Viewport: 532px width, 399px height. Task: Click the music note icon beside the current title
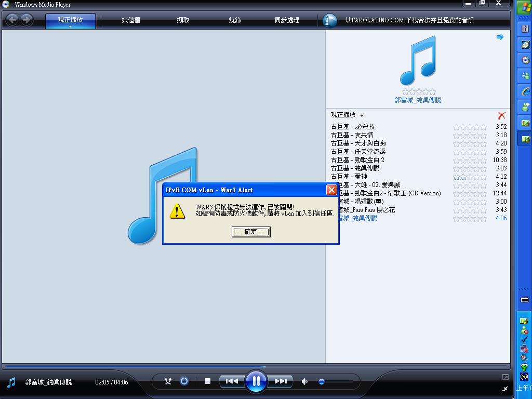coord(11,382)
